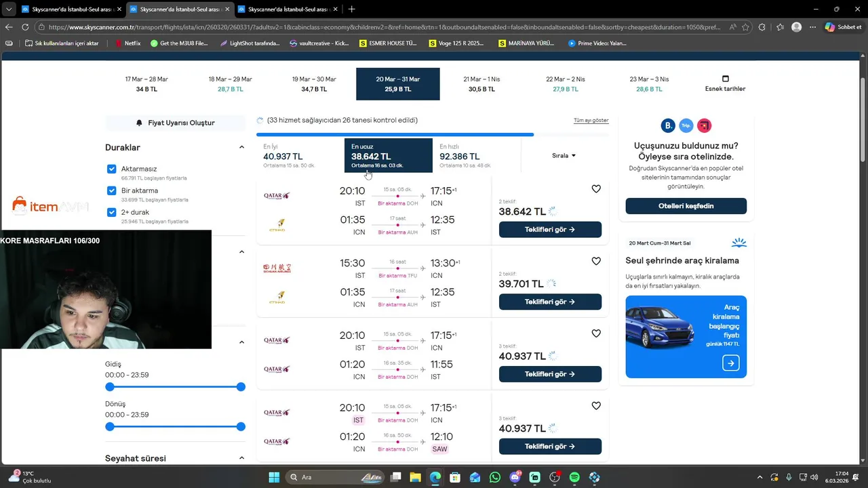Click Teklifleri gör for 38.642 TL flight
This screenshot has width=868, height=488.
click(x=550, y=230)
